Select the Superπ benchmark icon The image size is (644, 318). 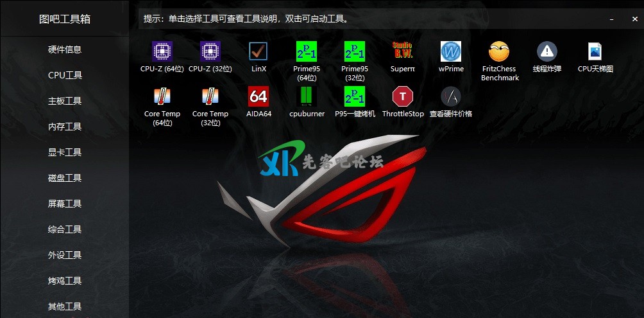tap(402, 51)
